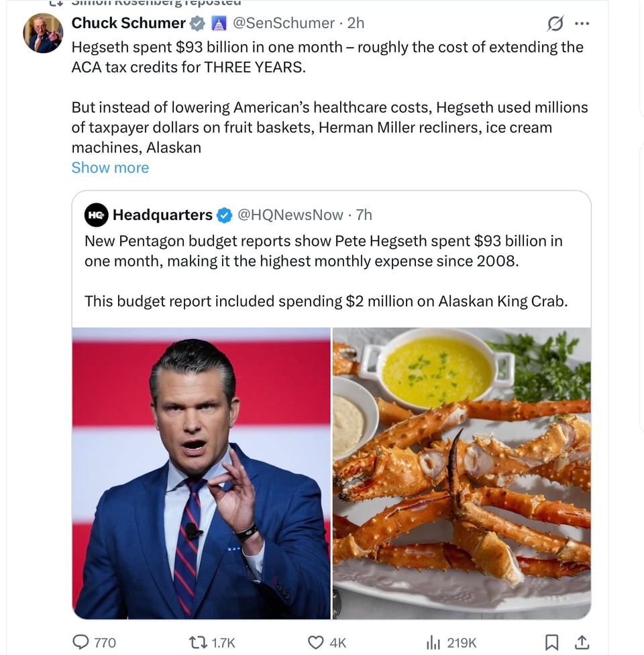Bookmark this post
This screenshot has height=655, width=644.
pyautogui.click(x=551, y=642)
